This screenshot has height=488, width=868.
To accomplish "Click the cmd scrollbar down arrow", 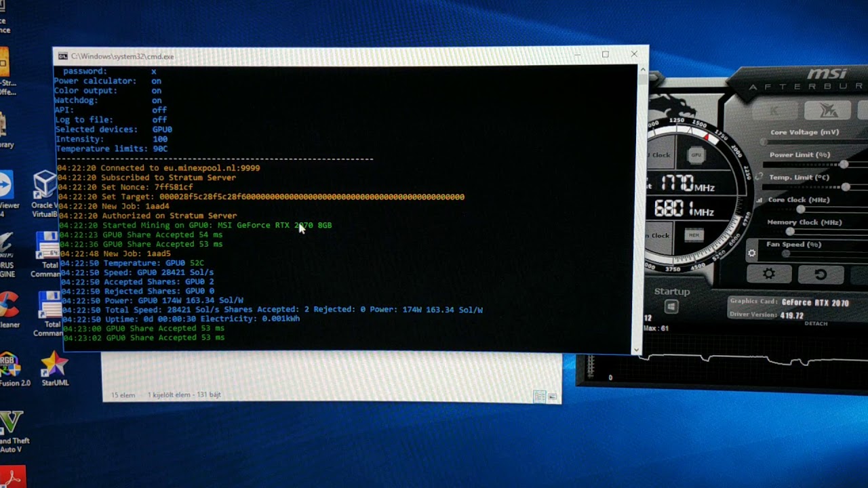I will (635, 350).
